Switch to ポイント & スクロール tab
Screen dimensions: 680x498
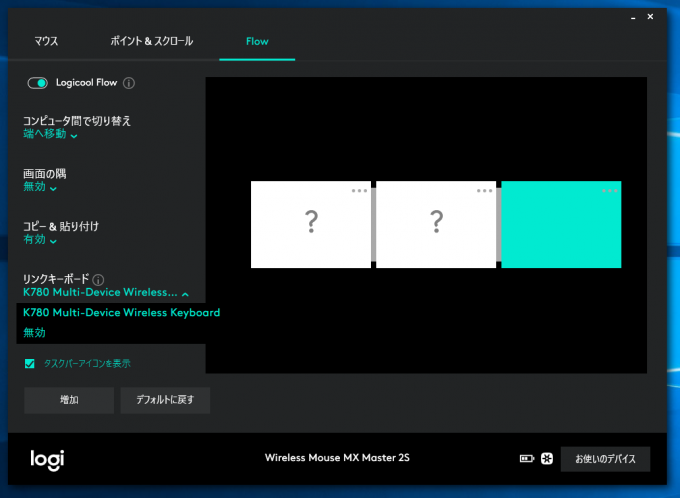[x=151, y=41]
